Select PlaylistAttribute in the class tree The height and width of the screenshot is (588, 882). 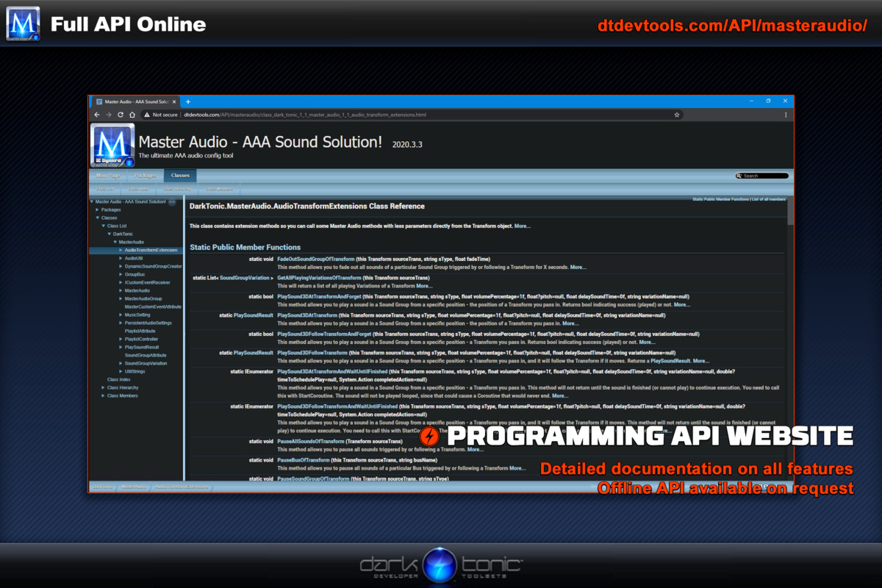(x=140, y=331)
